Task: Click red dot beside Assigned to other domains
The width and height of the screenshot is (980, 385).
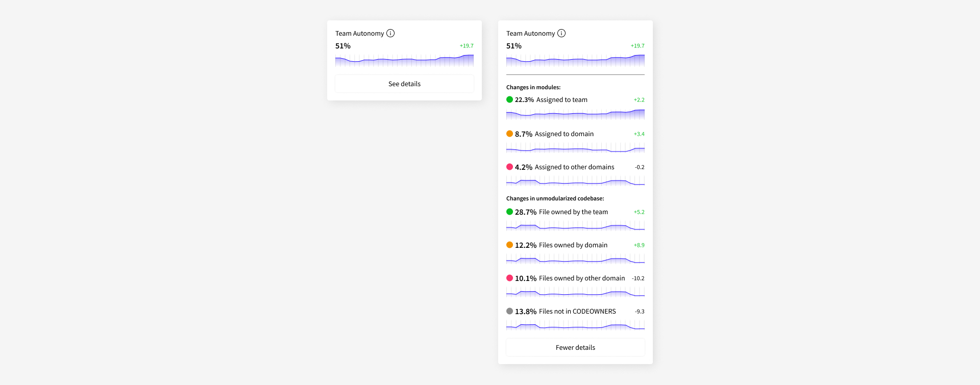Action: pos(509,167)
